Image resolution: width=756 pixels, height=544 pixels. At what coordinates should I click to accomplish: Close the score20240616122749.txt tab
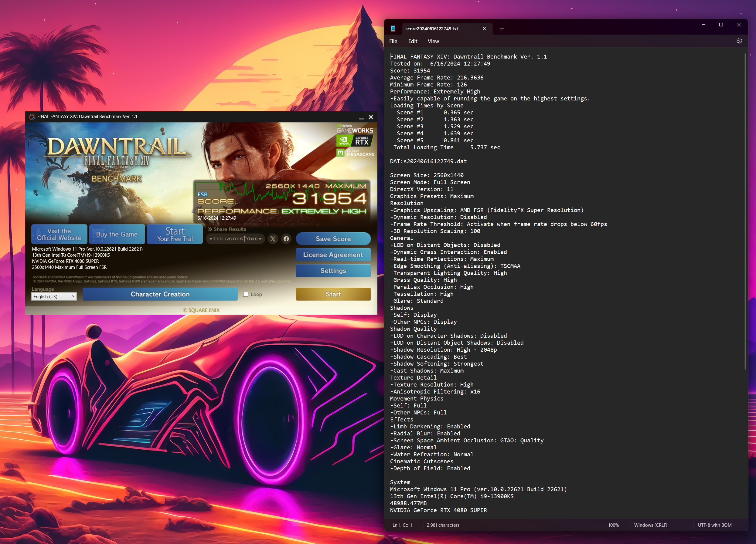[x=484, y=29]
